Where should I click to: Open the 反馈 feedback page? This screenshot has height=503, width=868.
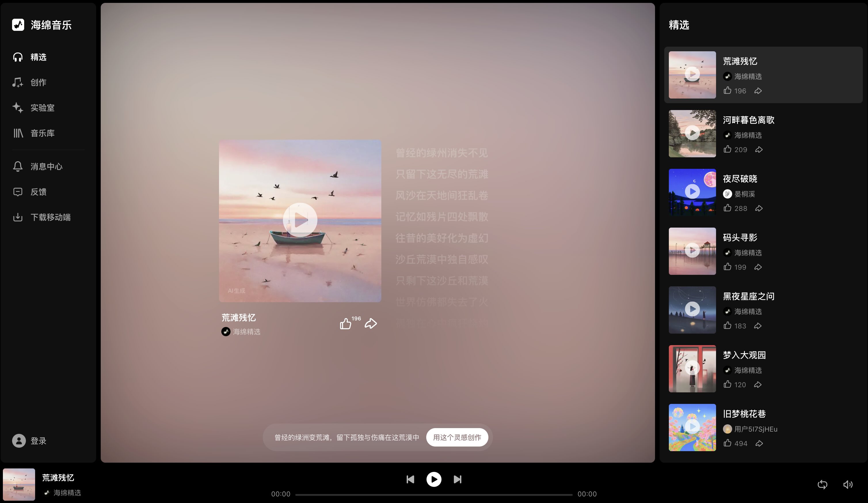38,192
